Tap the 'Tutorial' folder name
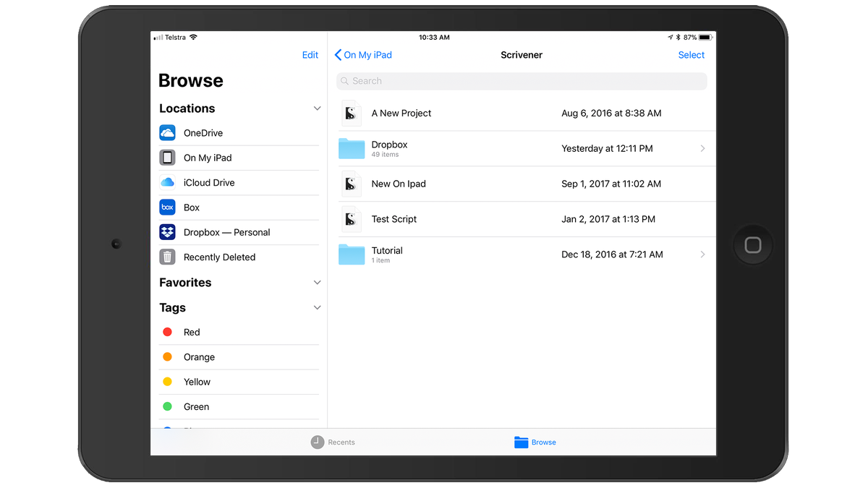Screen dimensions: 868x488 click(x=387, y=251)
